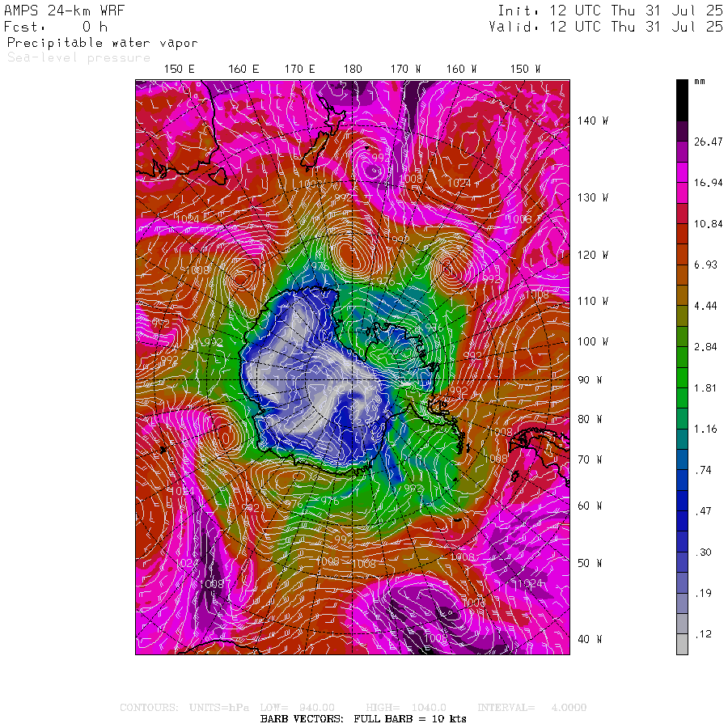Image resolution: width=728 pixels, height=728 pixels.
Task: Click "BARB VECTORS: FULL BARB = 10 kts" caption
Action: [363, 719]
